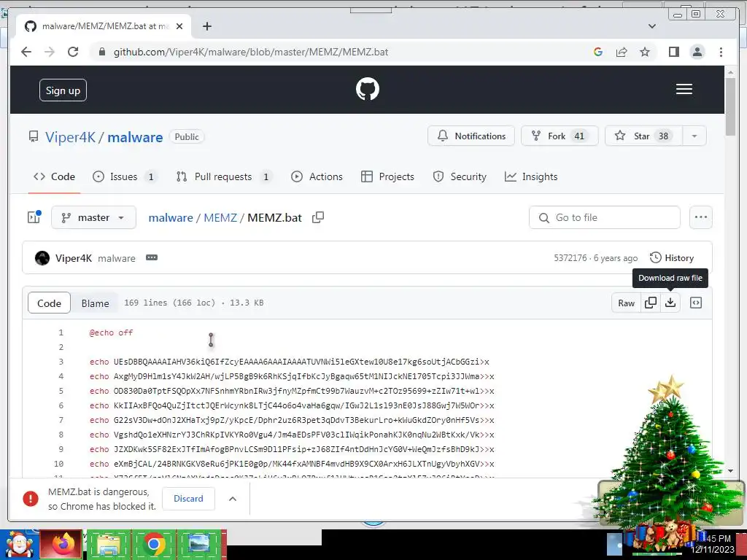Click the Google icon in the address bar

(x=598, y=52)
